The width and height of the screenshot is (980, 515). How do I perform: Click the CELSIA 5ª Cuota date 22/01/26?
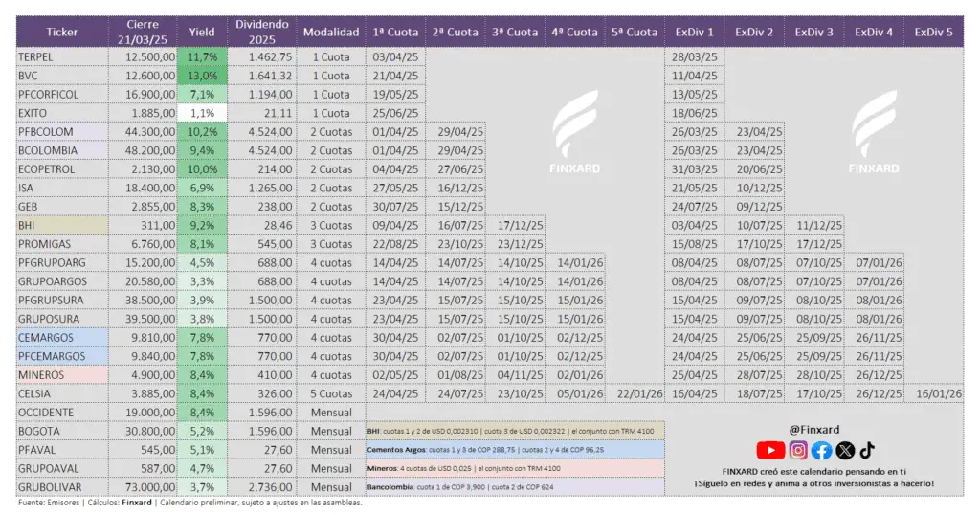[635, 393]
